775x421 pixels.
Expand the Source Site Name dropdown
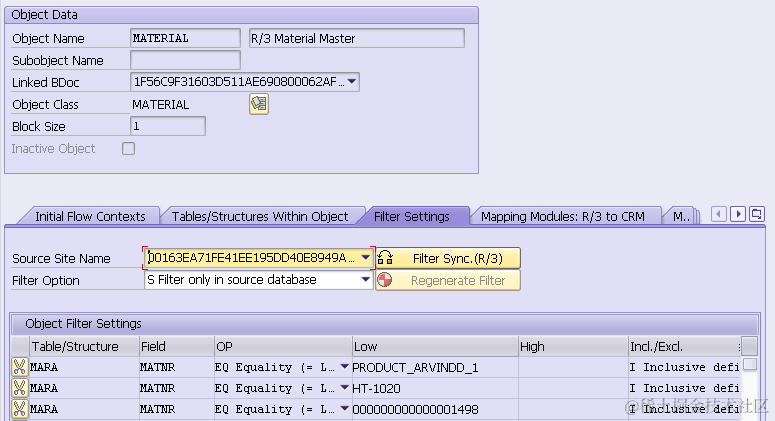365,257
